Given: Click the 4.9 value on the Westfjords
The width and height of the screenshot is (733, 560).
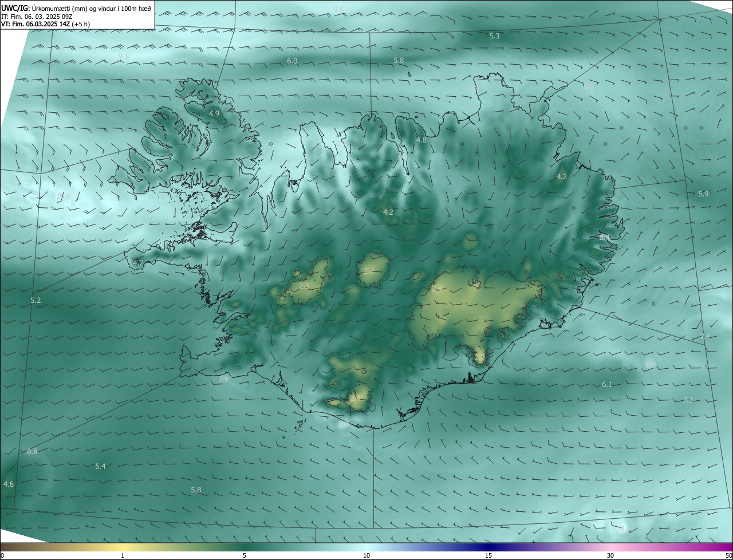Looking at the screenshot, I should [214, 113].
